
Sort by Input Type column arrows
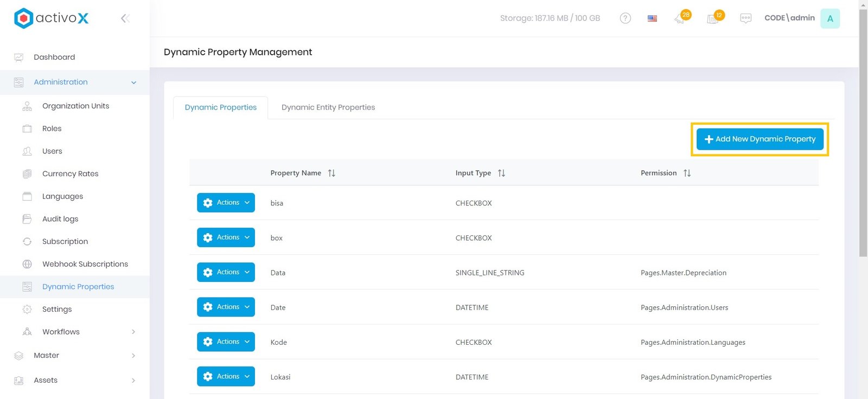pyautogui.click(x=501, y=173)
